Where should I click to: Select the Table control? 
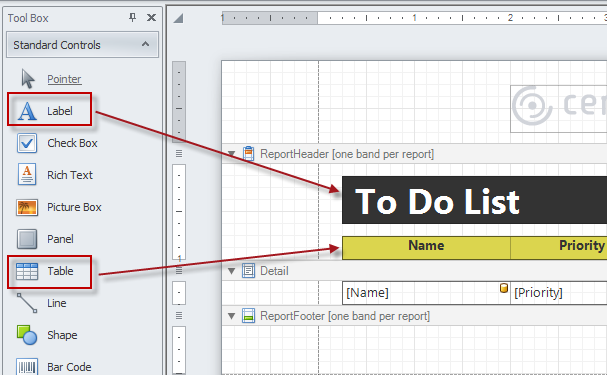(x=50, y=271)
